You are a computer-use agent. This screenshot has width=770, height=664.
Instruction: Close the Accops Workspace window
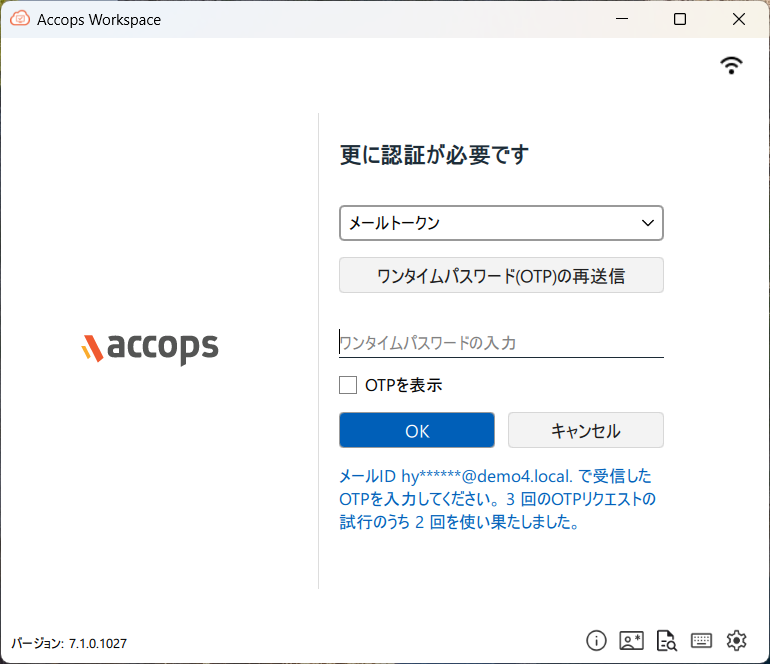pos(739,19)
